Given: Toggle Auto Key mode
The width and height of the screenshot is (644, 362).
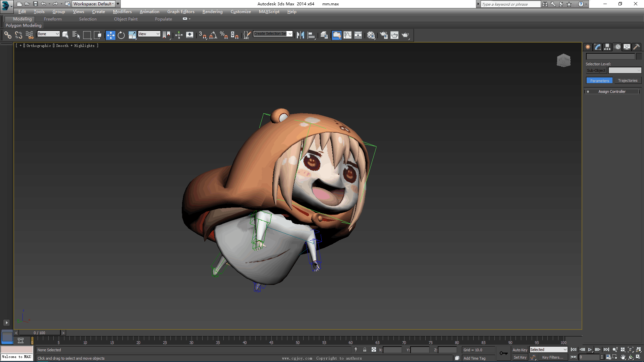Looking at the screenshot, I should point(520,350).
